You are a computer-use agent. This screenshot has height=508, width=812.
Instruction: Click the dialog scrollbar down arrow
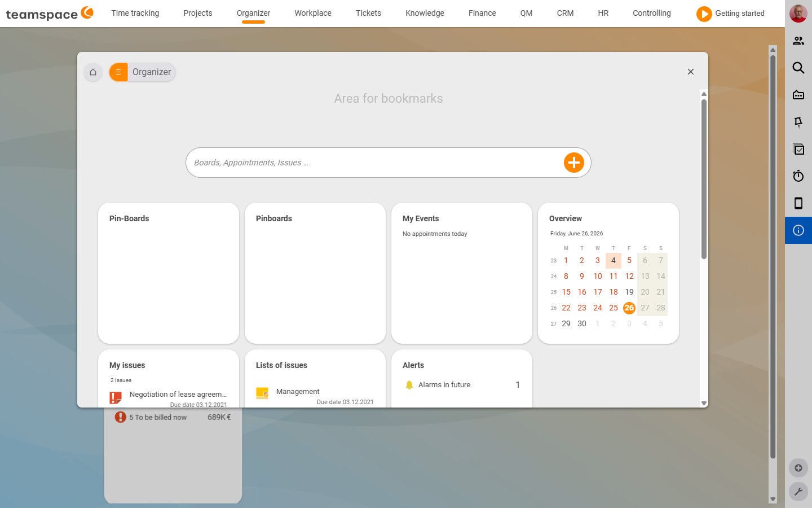[704, 403]
